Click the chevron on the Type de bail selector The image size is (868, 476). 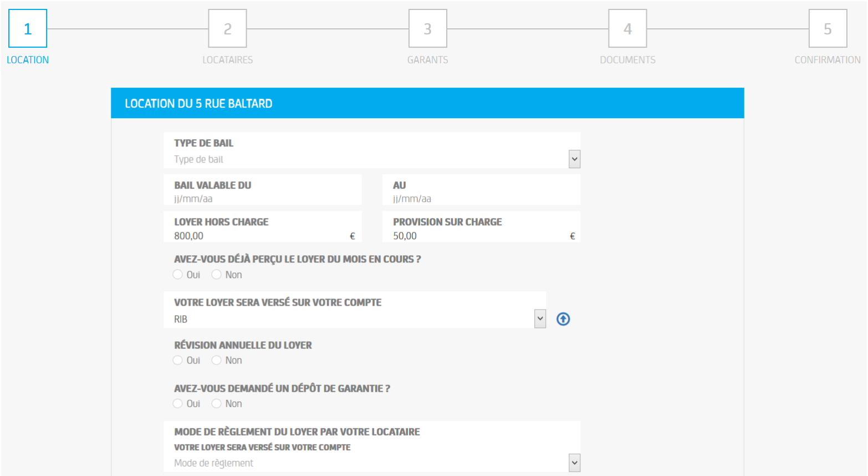pyautogui.click(x=574, y=159)
